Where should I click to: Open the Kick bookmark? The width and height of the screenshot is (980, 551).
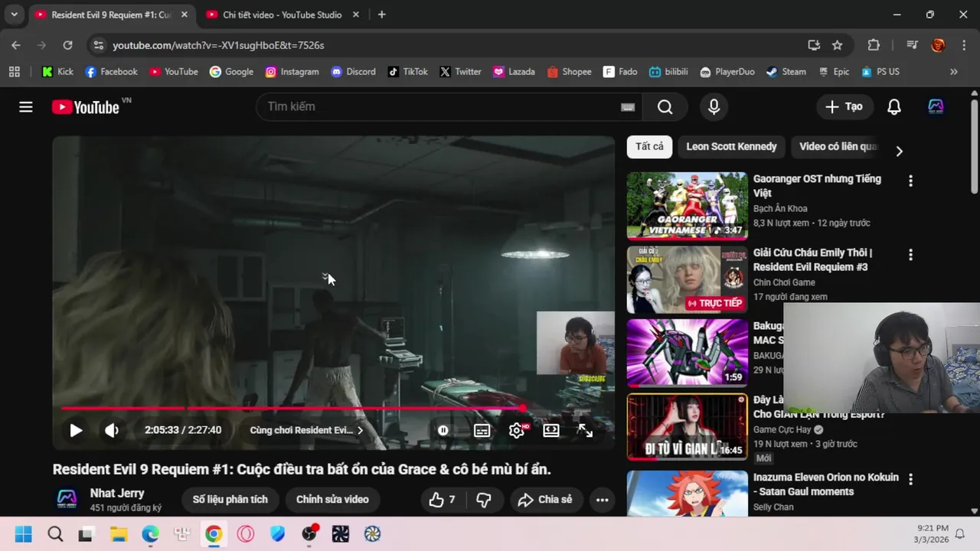tap(57, 72)
